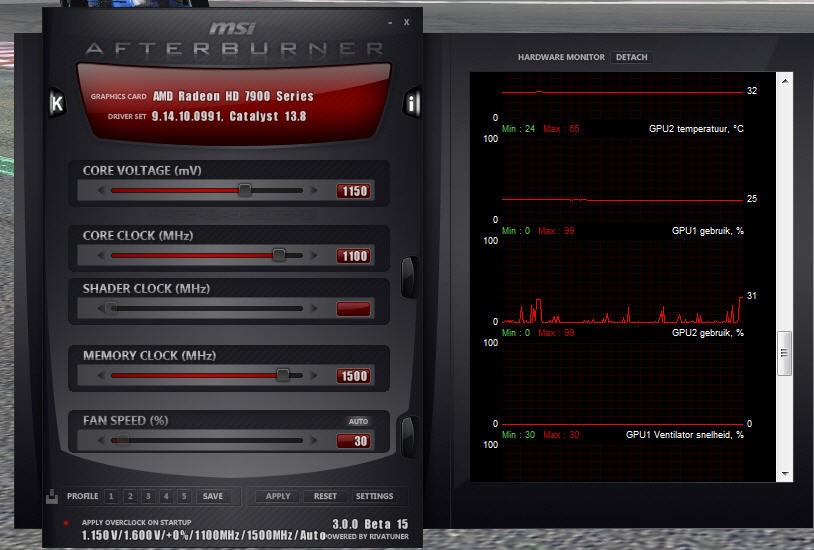Click the hardware monitor scrollbar down arrow
This screenshot has width=814, height=550.
pyautogui.click(x=785, y=474)
